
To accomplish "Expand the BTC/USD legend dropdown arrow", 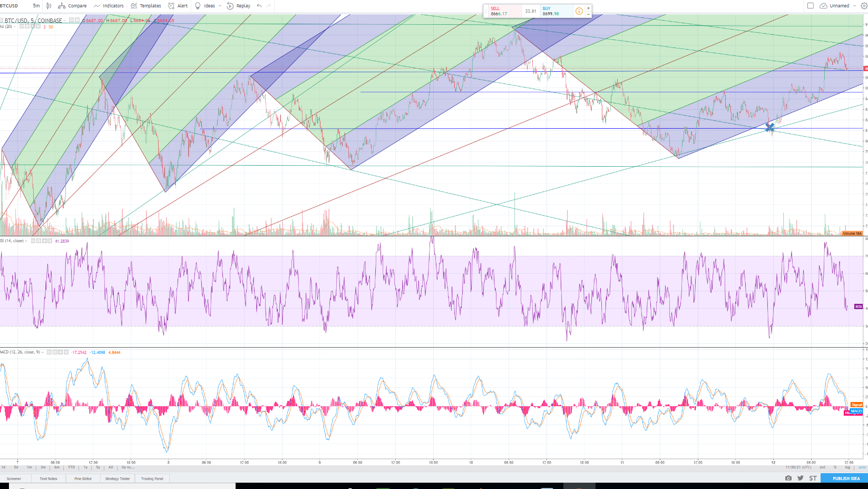I will point(65,21).
